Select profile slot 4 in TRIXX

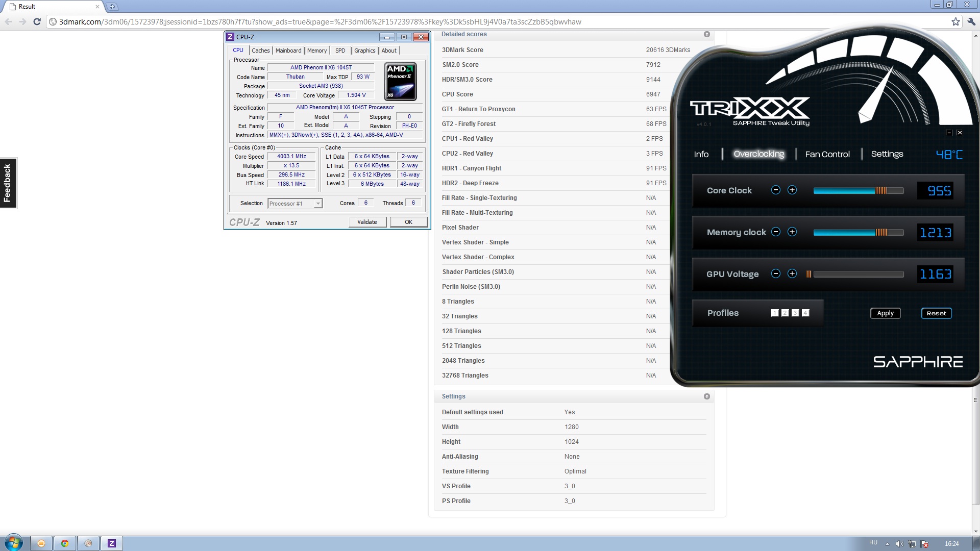(805, 313)
